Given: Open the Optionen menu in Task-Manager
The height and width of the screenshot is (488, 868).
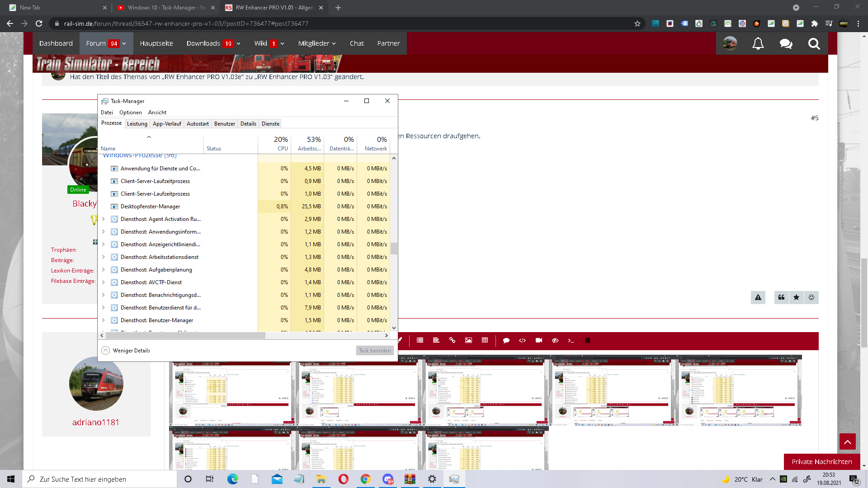Looking at the screenshot, I should pyautogui.click(x=130, y=113).
